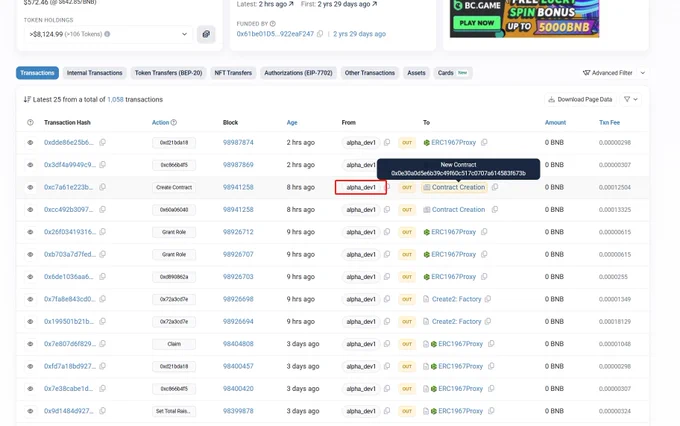Open latest transaction arrow link beside 2 hrs ago
680x426 pixels.
291,4
